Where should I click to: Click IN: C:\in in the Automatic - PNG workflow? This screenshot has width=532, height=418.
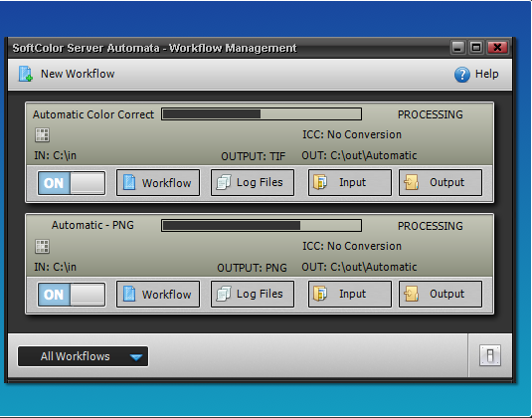point(56,267)
